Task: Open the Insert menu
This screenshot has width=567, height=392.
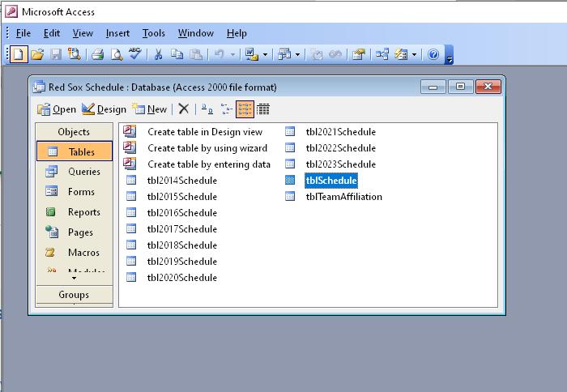Action: coord(117,33)
